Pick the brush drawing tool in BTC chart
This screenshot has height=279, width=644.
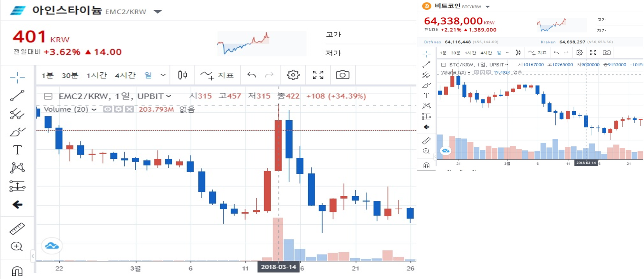pyautogui.click(x=427, y=85)
